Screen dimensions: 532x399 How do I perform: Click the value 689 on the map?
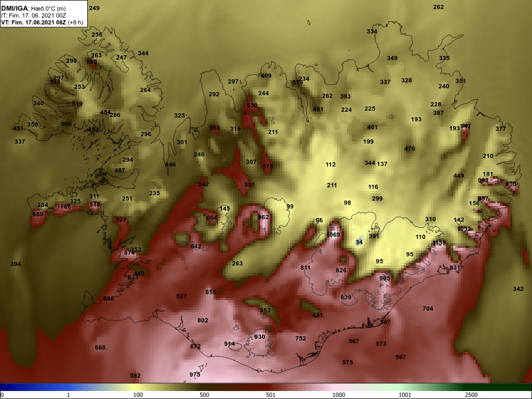tap(38, 214)
